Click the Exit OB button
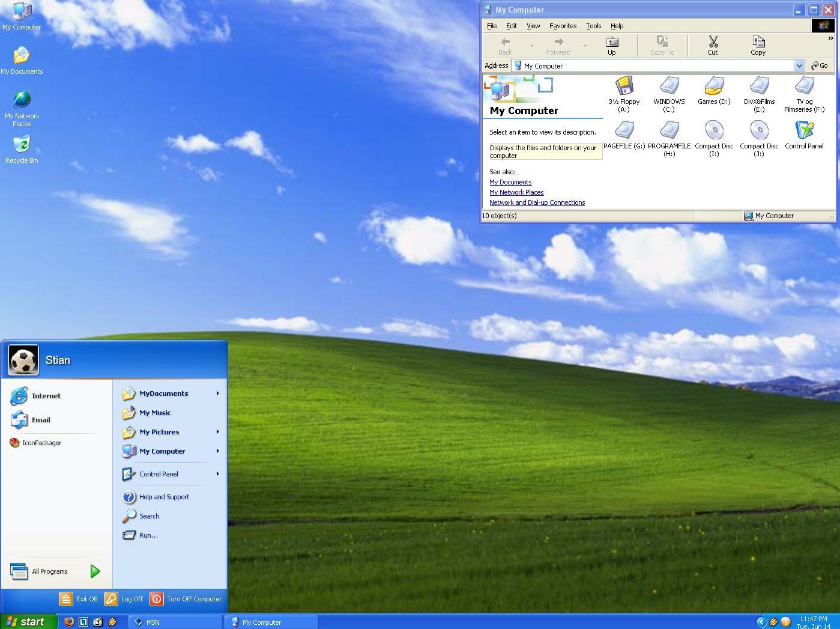The height and width of the screenshot is (629, 840). click(79, 599)
